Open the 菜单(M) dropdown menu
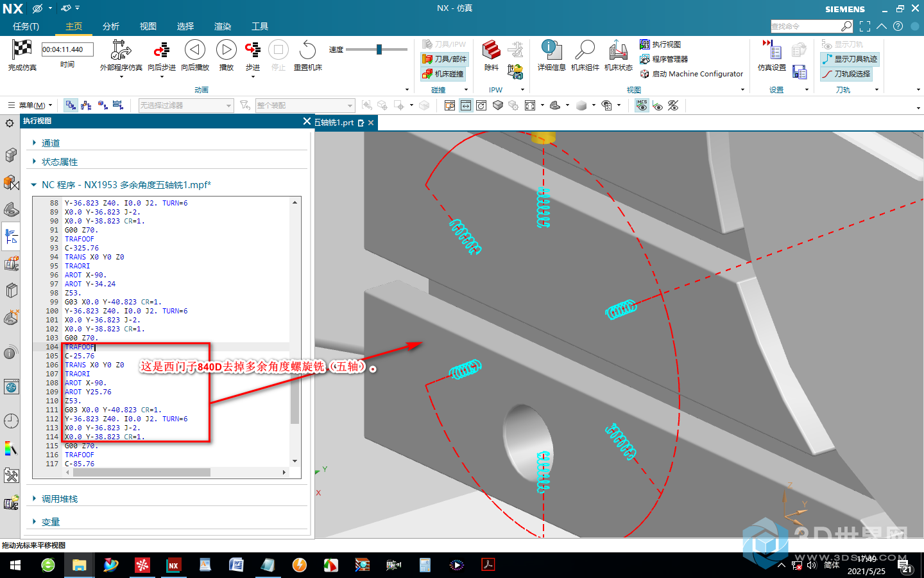924x578 pixels. 30,105
